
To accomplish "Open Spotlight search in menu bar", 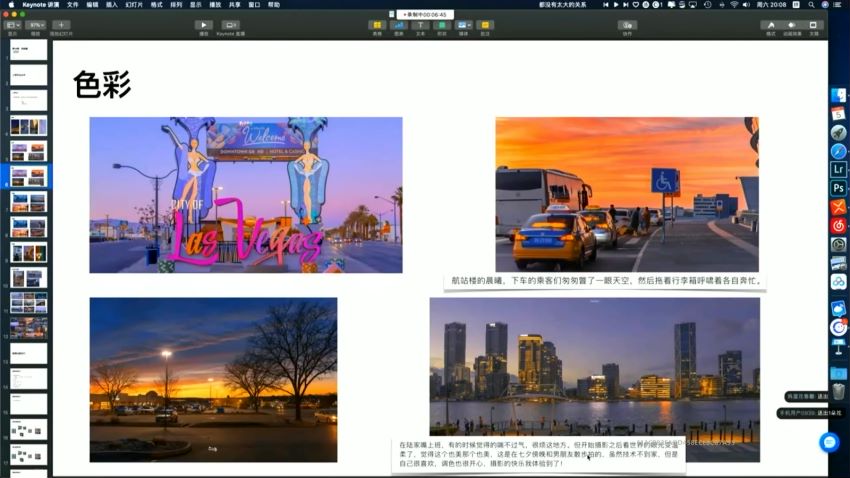I will click(x=811, y=4).
